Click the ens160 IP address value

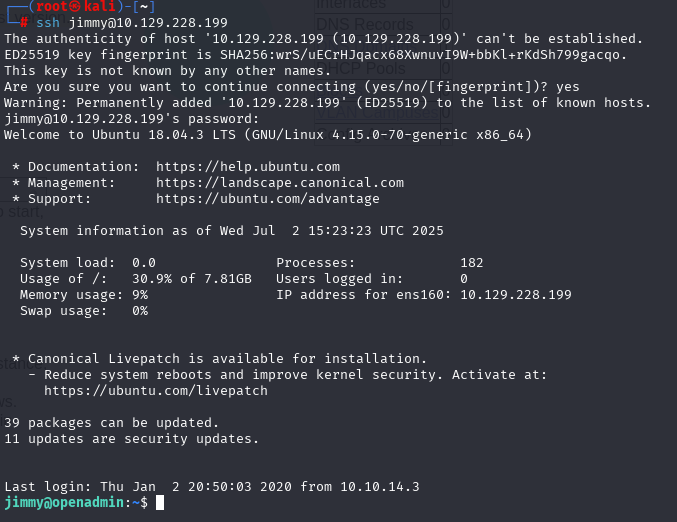click(516, 294)
